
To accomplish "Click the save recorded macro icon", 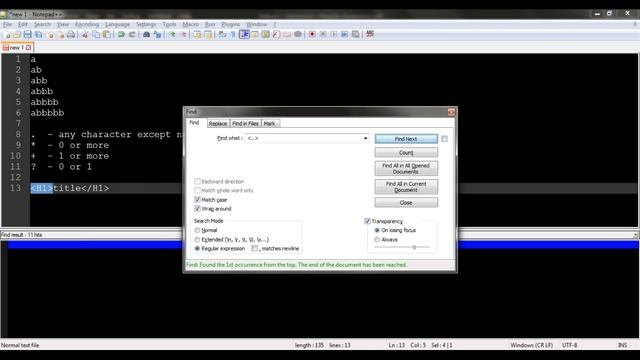I will (356, 34).
